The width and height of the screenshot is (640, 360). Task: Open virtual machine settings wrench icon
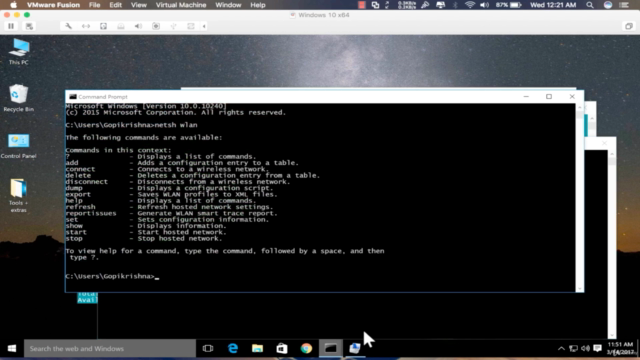click(x=68, y=26)
